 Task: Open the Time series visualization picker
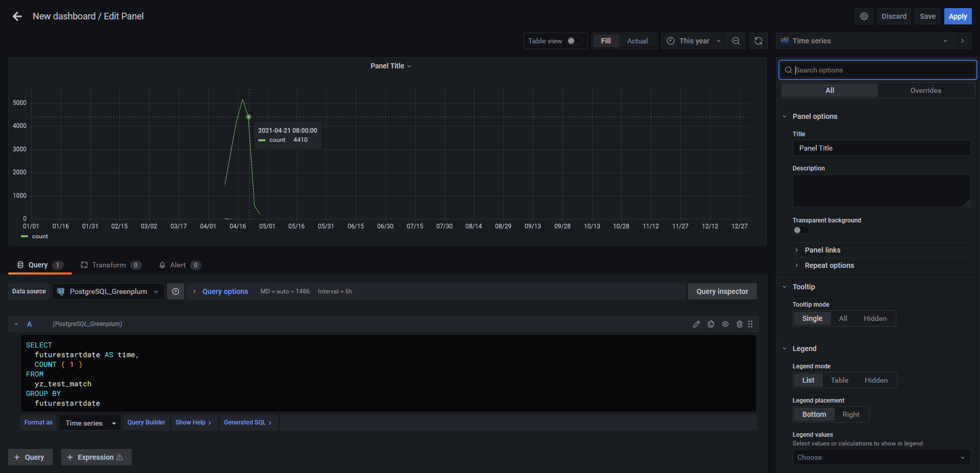point(865,41)
